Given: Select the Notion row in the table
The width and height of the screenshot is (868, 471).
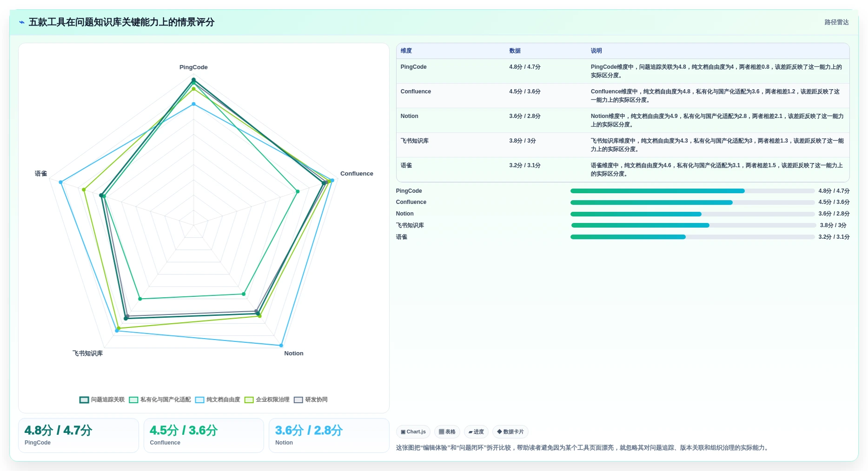Looking at the screenshot, I should (623, 120).
